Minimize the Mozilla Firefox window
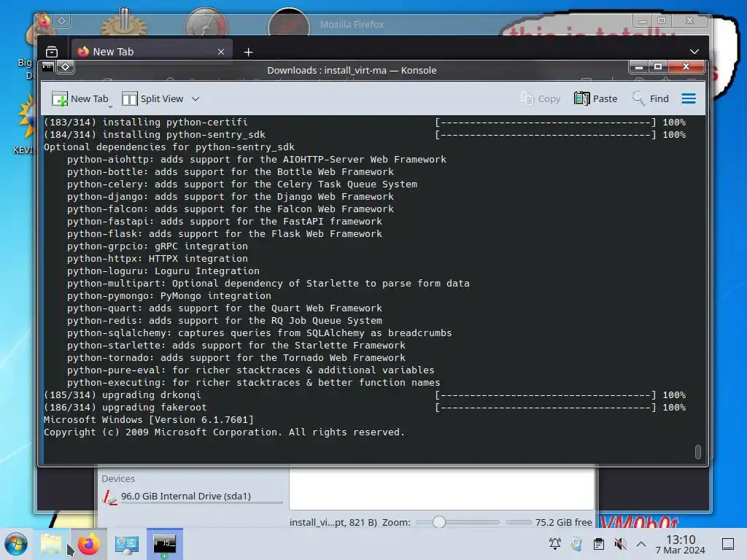Viewport: 747px width, 560px height. click(x=643, y=20)
